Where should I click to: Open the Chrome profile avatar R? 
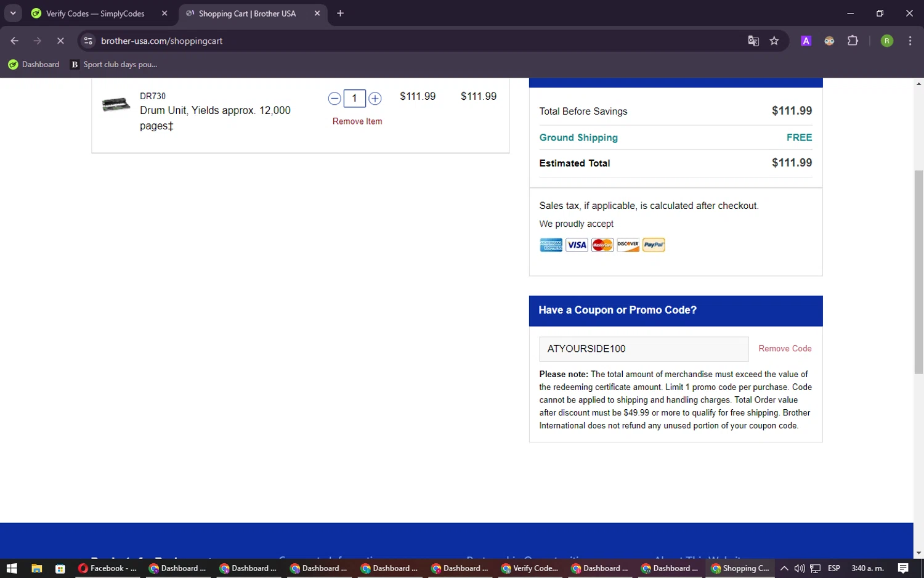coord(887,41)
